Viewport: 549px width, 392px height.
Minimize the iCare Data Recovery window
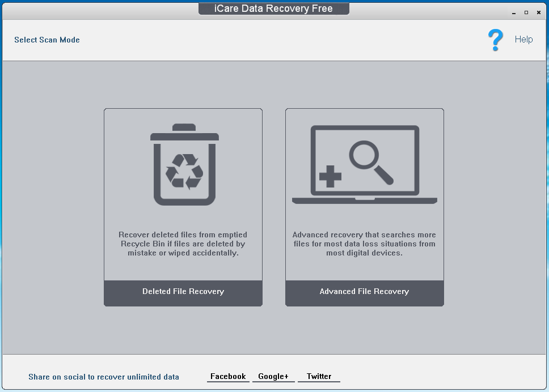click(x=513, y=12)
